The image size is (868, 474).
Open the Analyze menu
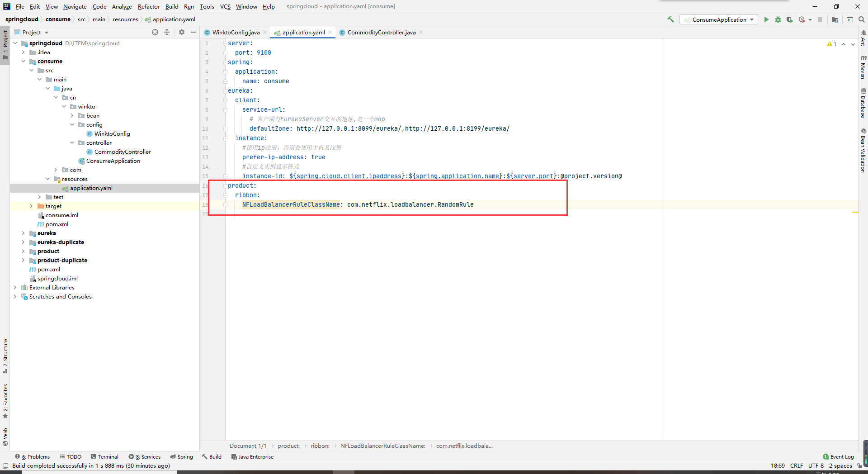click(x=122, y=6)
